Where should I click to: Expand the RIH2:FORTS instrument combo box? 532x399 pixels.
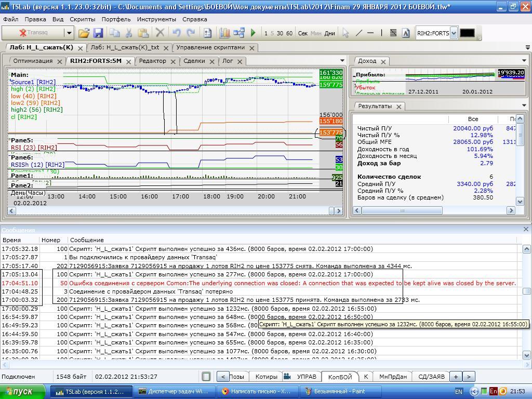[x=454, y=33]
